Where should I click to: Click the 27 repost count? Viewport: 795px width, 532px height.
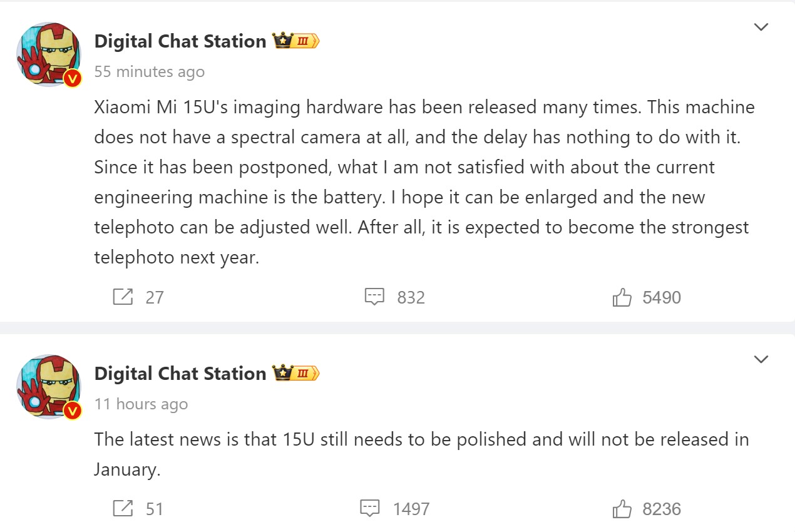155,297
